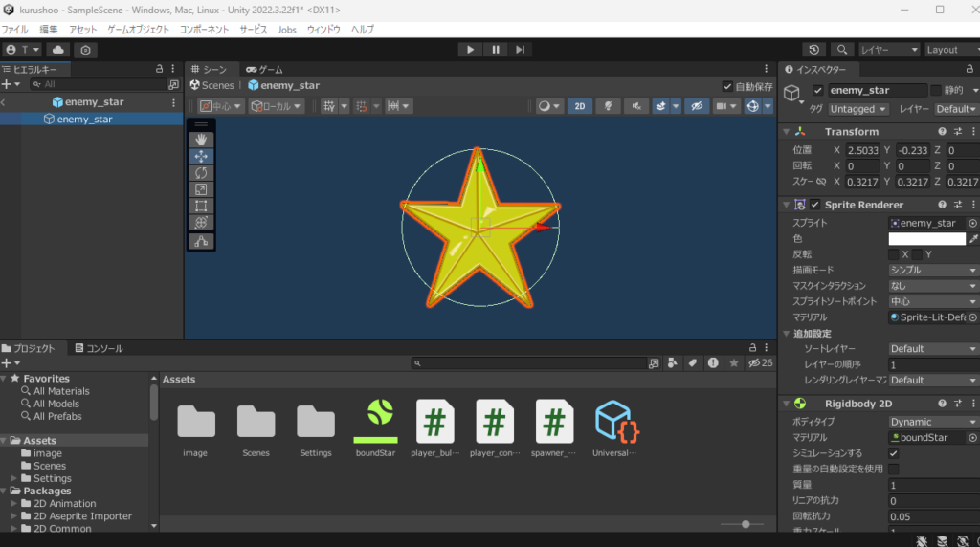Open the コンポーネント menu
The width and height of the screenshot is (980, 547).
pyautogui.click(x=205, y=30)
